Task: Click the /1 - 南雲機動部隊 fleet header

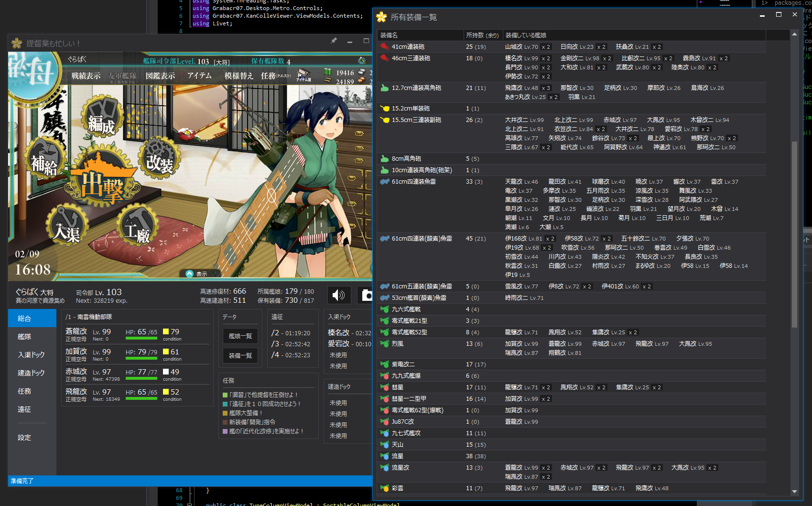Action: pos(89,317)
